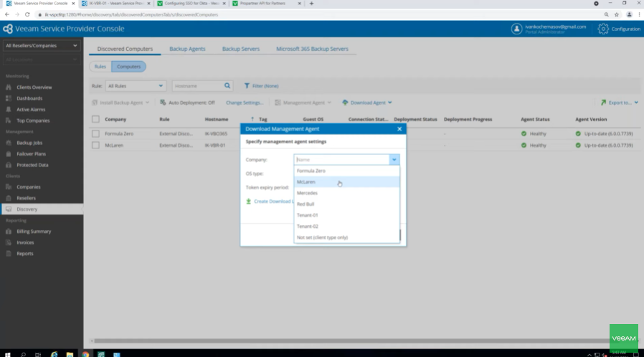This screenshot has width=644, height=357.
Task: Open Backup Jobs in Management
Action: point(29,143)
